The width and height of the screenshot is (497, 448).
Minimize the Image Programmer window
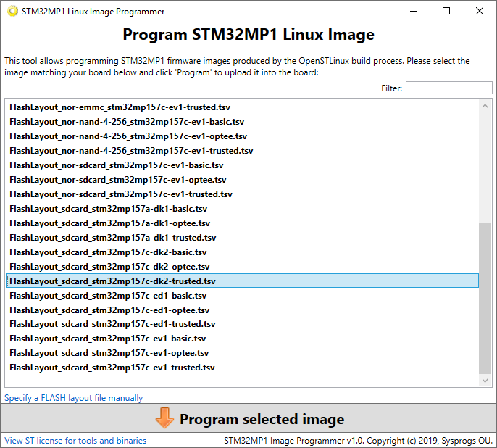pyautogui.click(x=414, y=12)
